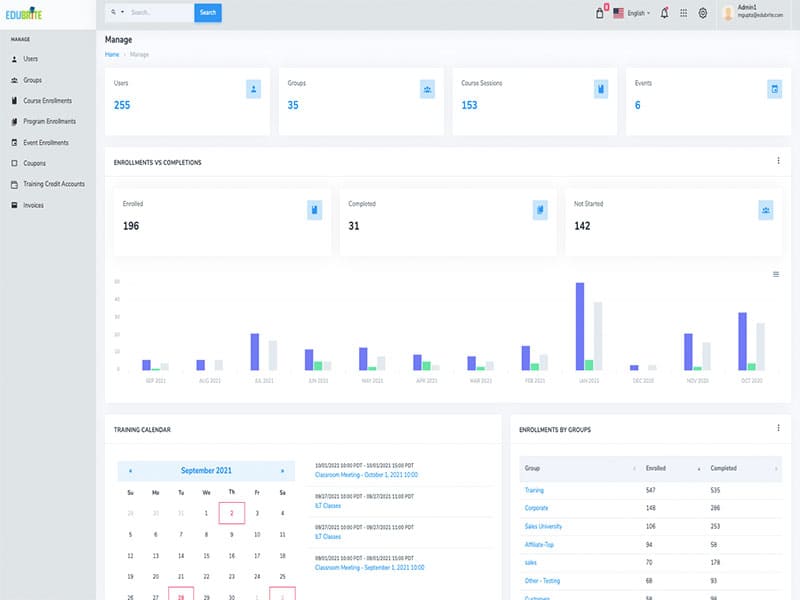
Task: Open the notifications bell
Action: point(665,13)
